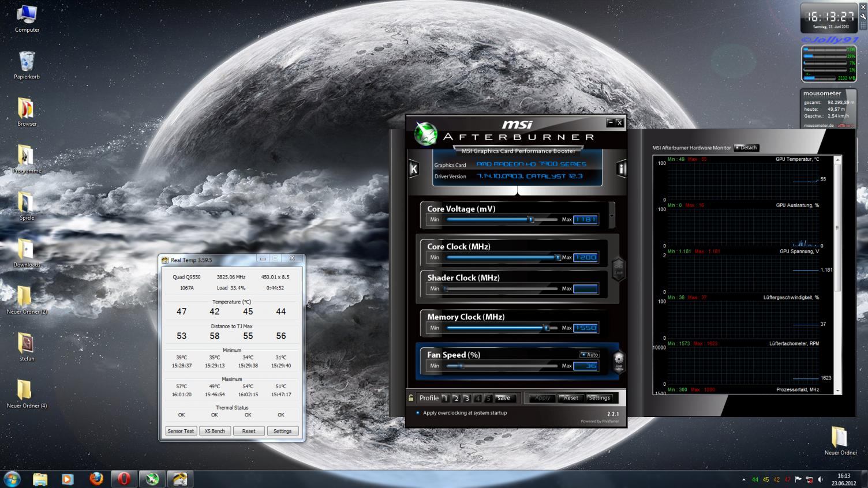Open the Neuer Ordner (4) folder
Viewport: 868px width, 488px height.
(27, 394)
